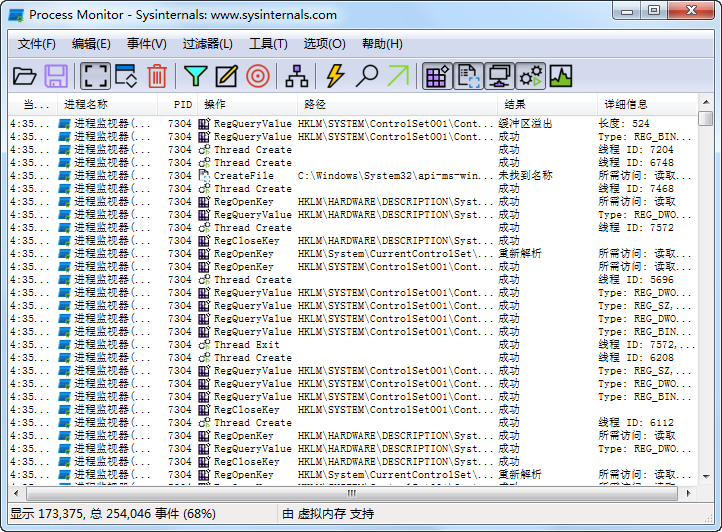The image size is (722, 532).
Task: Click the 线程 ID: 7204 detail cell
Action: (x=635, y=150)
